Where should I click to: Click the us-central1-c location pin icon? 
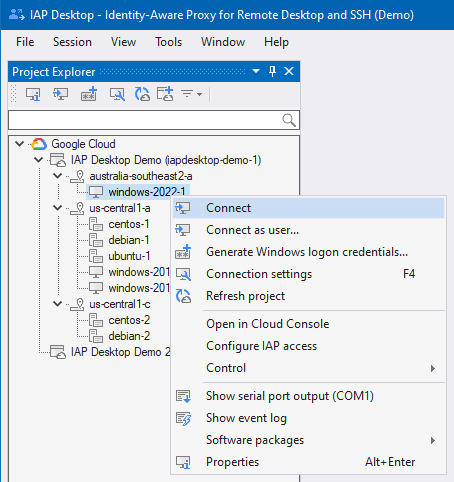(x=77, y=305)
